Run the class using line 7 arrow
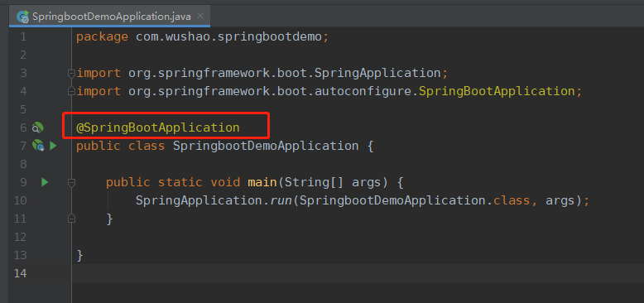 53,146
